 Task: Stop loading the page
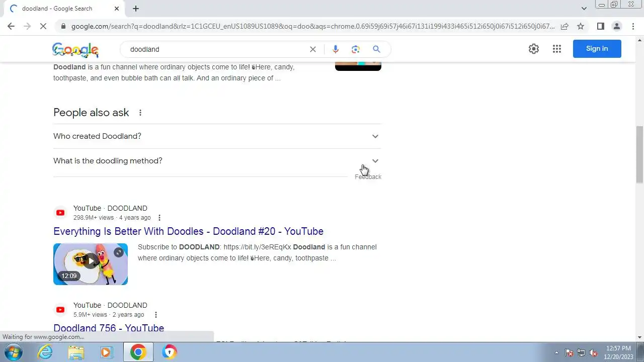click(x=43, y=26)
